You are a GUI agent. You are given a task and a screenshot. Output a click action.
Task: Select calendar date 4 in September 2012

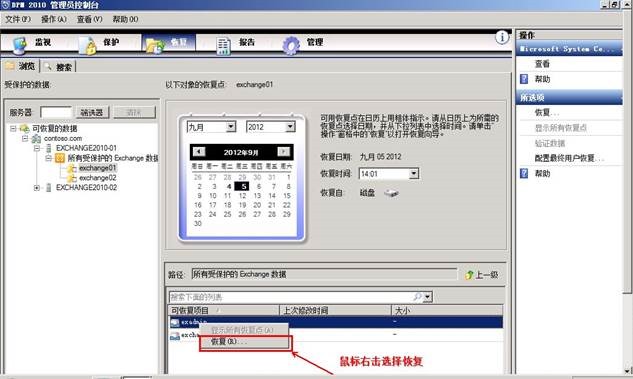click(228, 186)
